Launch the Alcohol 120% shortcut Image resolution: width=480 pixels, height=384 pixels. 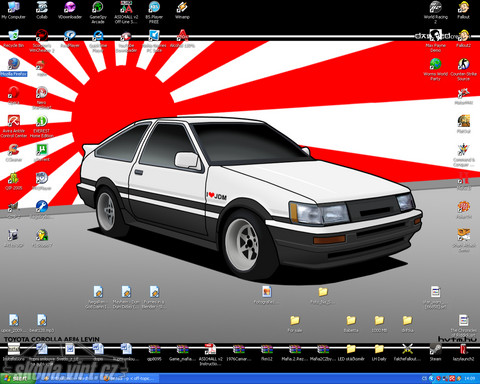pyautogui.click(x=182, y=39)
